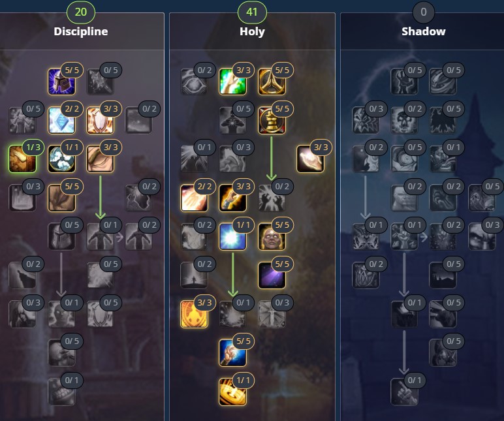Click the Holy Concentration talent at 3/3
Image resolution: width=504 pixels, height=421 pixels.
[x=194, y=314]
